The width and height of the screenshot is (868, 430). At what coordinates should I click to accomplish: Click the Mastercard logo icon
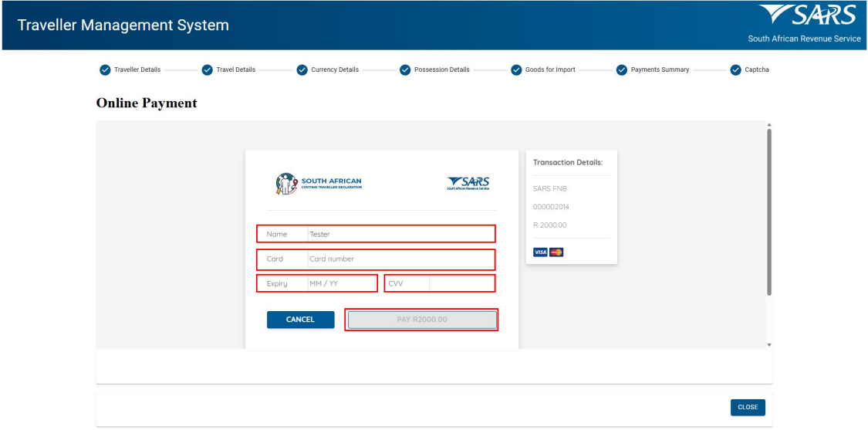click(x=556, y=252)
